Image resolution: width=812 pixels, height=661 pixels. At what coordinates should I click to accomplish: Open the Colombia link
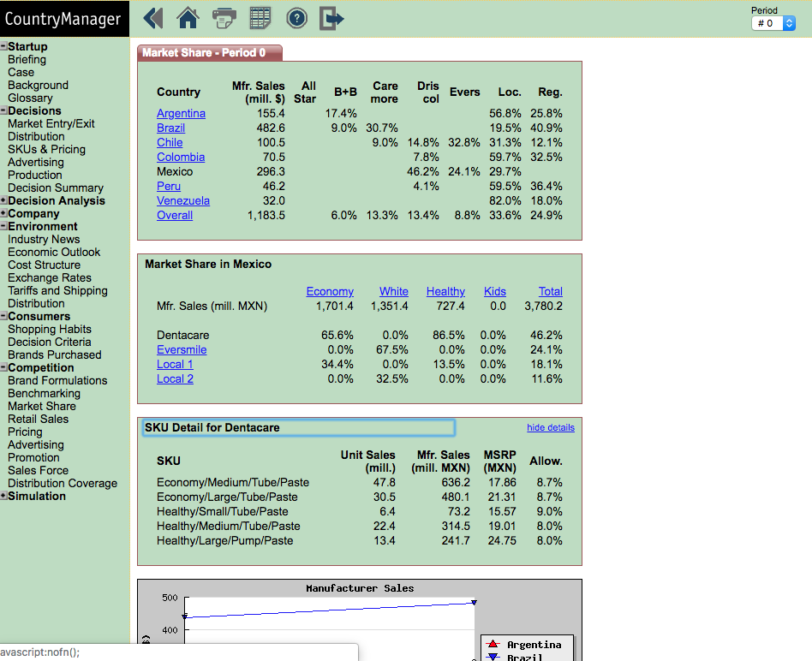pyautogui.click(x=181, y=157)
